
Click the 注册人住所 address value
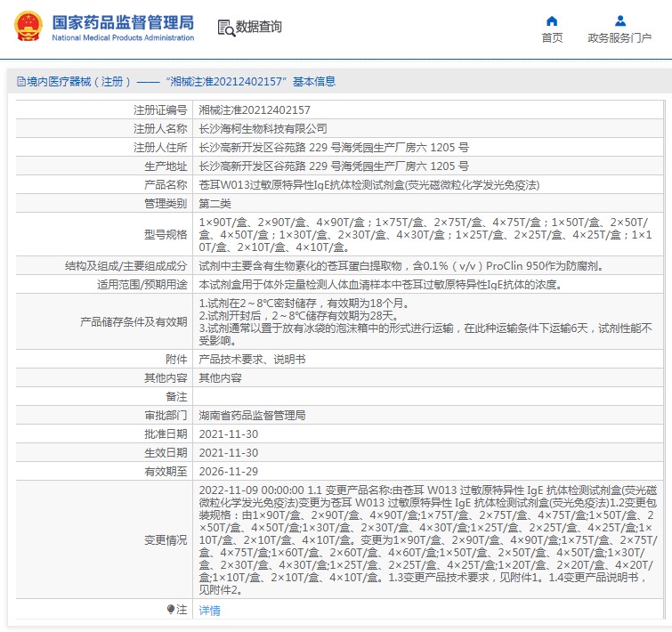tap(334, 148)
